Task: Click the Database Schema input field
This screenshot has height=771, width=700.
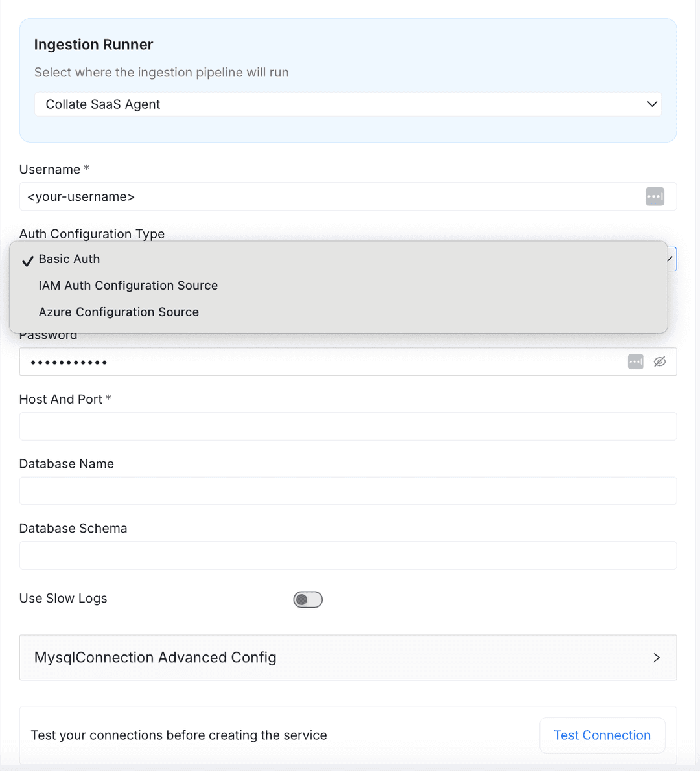Action: pyautogui.click(x=347, y=555)
